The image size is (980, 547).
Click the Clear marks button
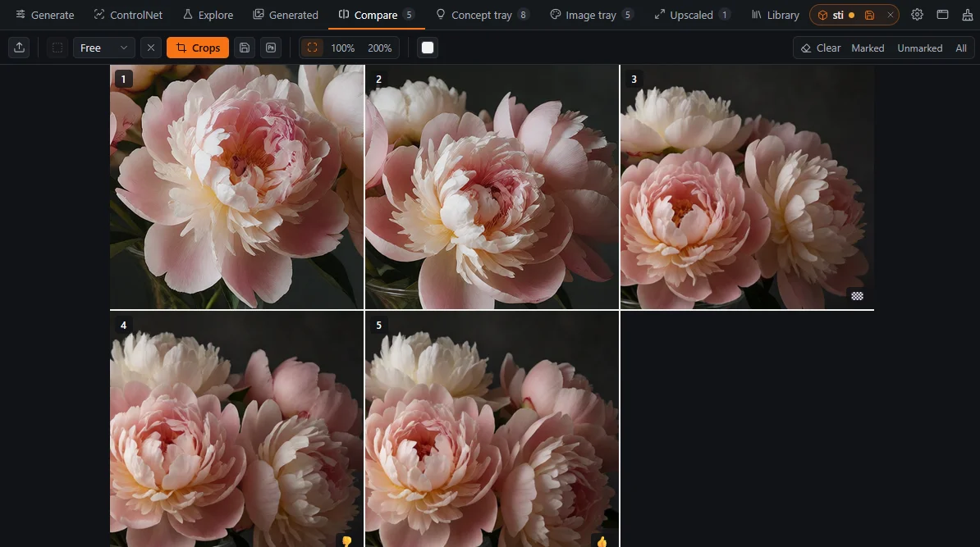pos(821,48)
